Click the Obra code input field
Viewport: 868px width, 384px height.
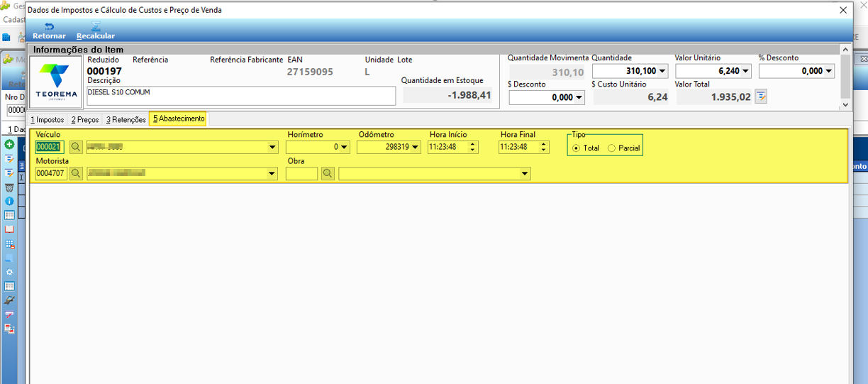(x=301, y=173)
